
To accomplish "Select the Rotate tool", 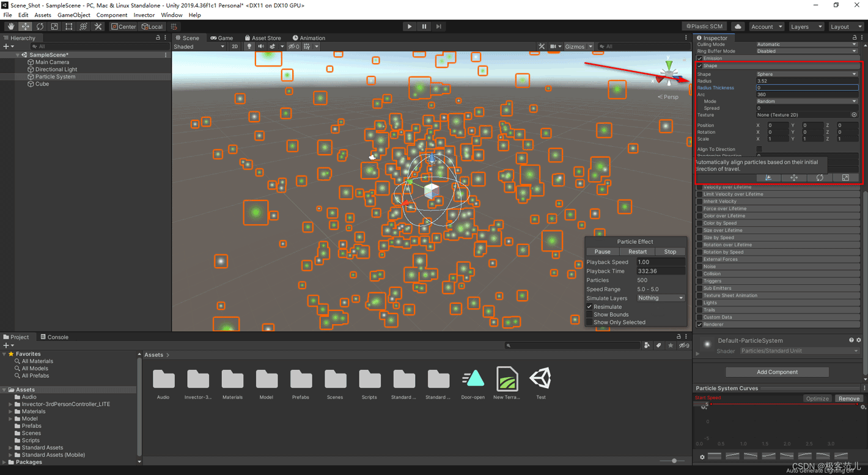I will [x=40, y=27].
